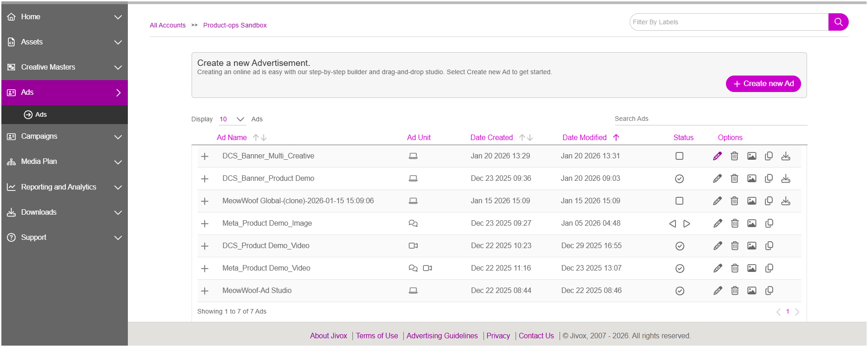Image resolution: width=868 pixels, height=347 pixels.
Task: Go to next page of ads
Action: [797, 312]
